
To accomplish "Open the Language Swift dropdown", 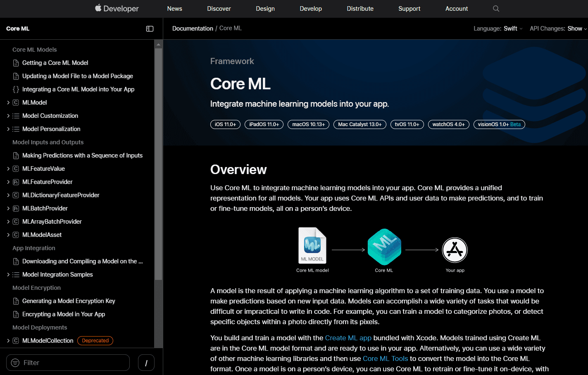I will pyautogui.click(x=513, y=29).
